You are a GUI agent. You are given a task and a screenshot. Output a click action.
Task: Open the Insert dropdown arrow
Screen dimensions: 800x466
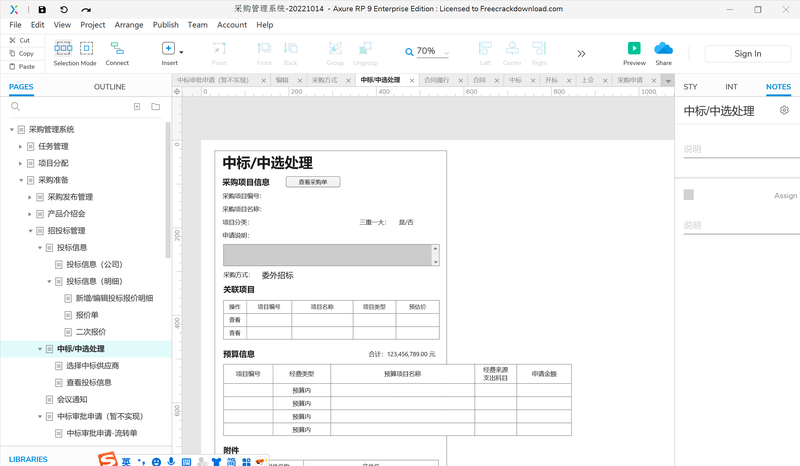pyautogui.click(x=181, y=52)
